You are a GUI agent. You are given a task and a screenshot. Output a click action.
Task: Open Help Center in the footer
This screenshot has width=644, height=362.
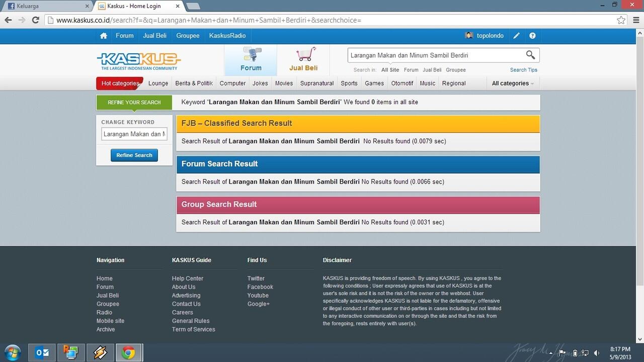pos(188,279)
